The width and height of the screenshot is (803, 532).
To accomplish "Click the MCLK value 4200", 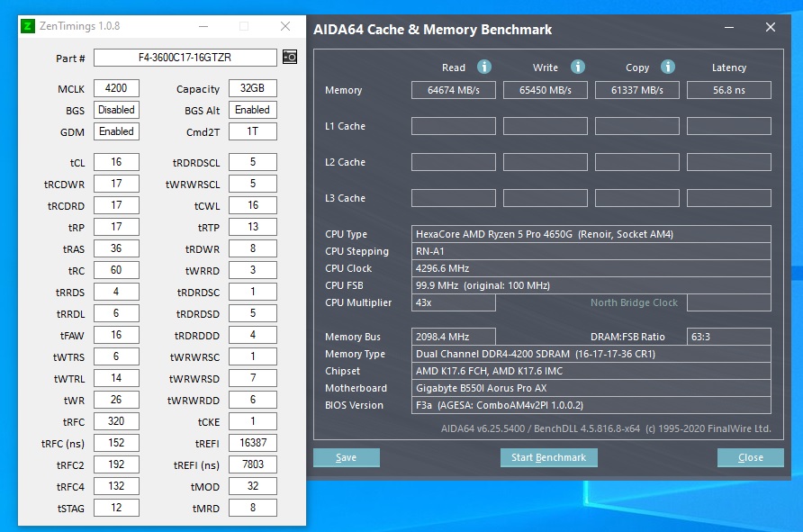I will 116,88.
